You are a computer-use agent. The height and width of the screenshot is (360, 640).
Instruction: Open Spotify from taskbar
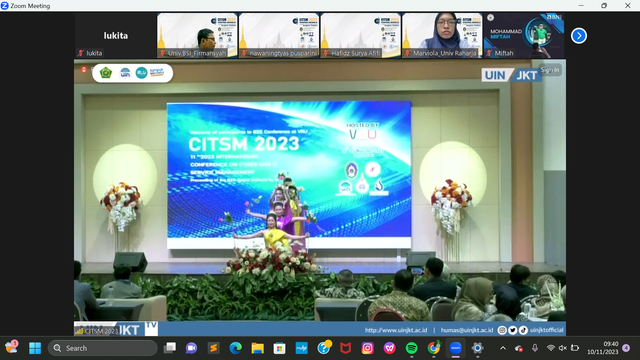411,348
